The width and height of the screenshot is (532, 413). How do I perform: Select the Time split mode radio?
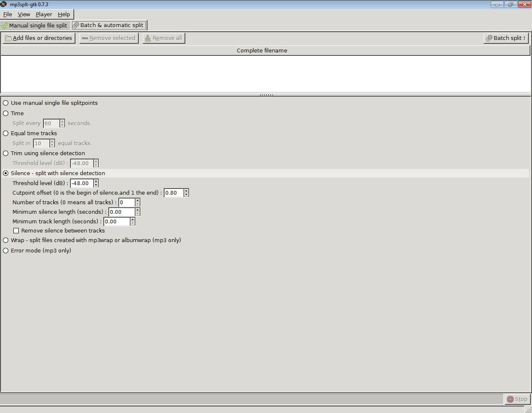[x=13, y=113]
